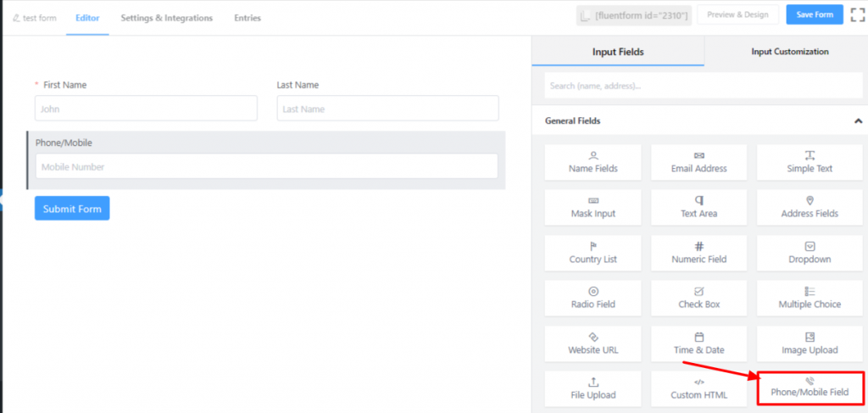The height and width of the screenshot is (413, 868).
Task: Add a Radio Field
Action: [593, 299]
